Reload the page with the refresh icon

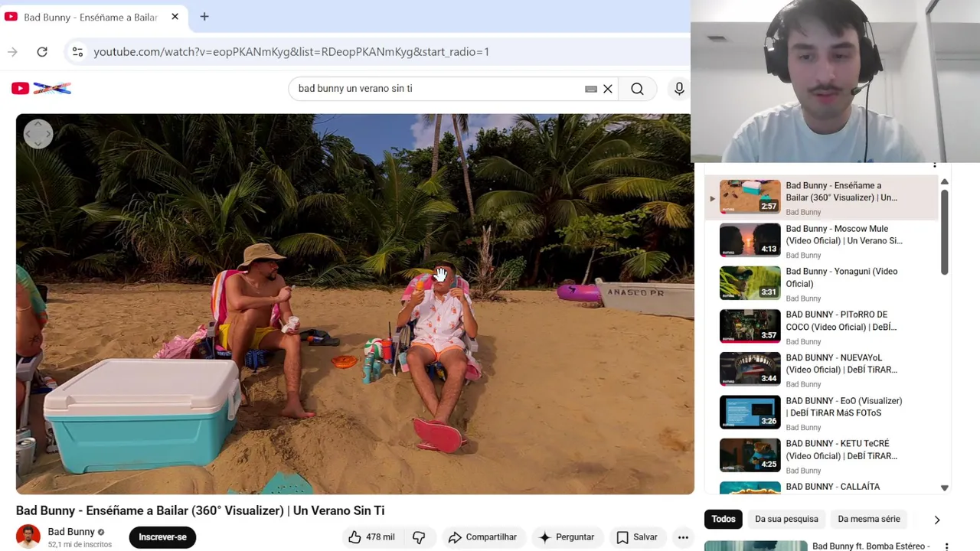pyautogui.click(x=42, y=52)
